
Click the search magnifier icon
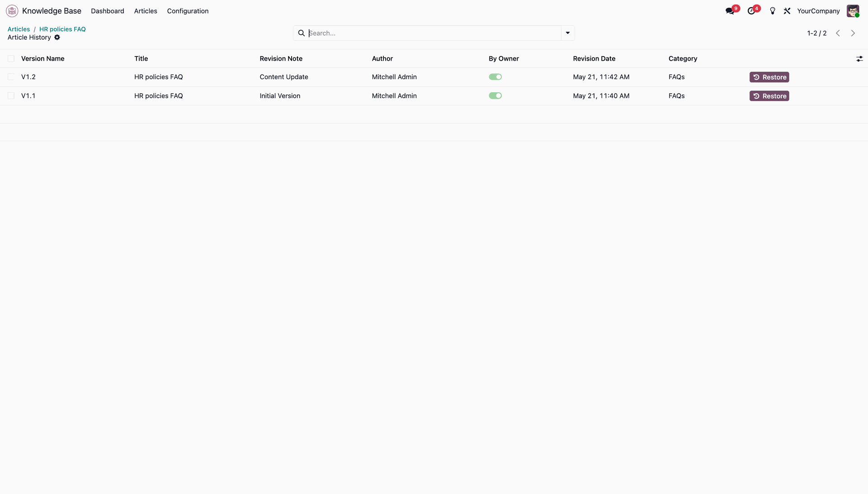tap(302, 33)
